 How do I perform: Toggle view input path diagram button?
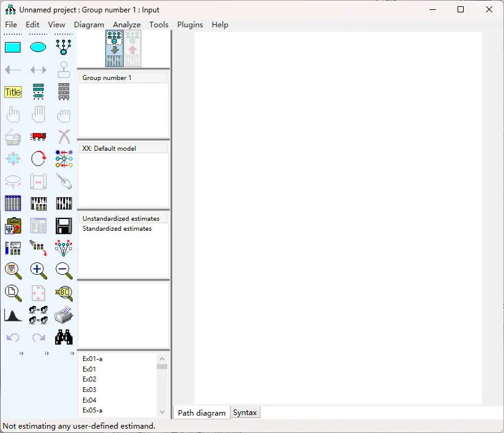point(115,48)
